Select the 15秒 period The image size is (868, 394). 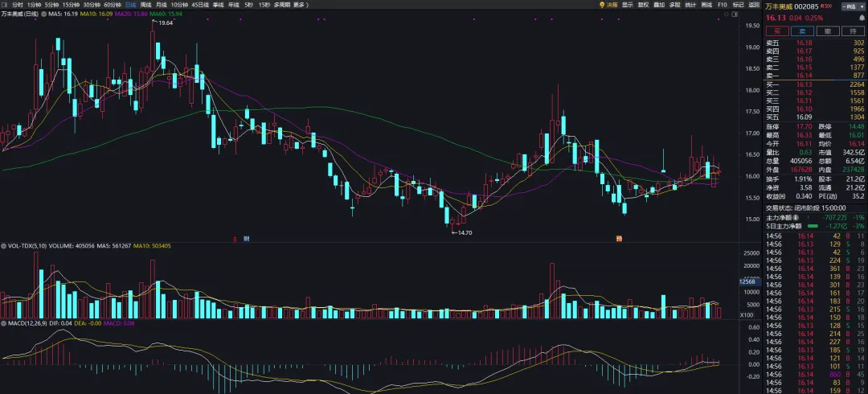coord(264,5)
